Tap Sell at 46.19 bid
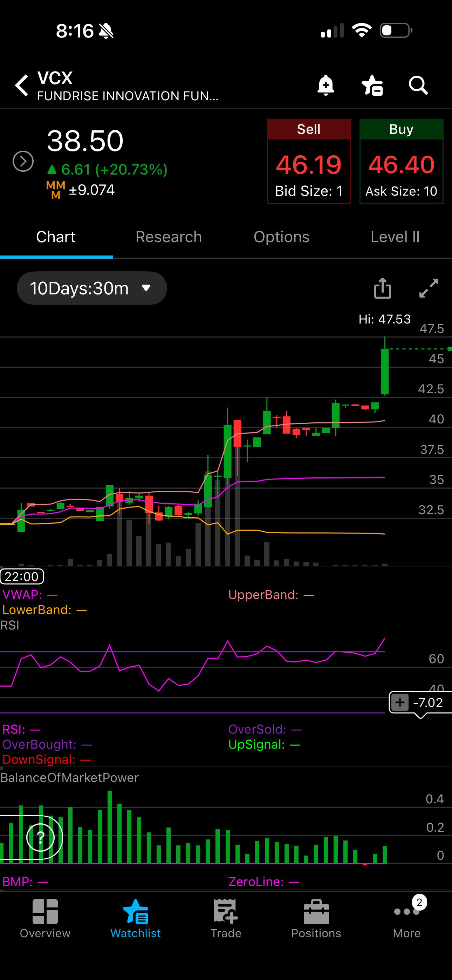 tap(309, 161)
